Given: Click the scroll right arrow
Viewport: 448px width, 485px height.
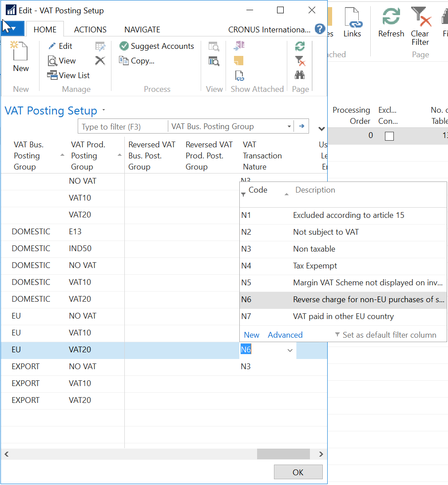Looking at the screenshot, I should pos(321,454).
